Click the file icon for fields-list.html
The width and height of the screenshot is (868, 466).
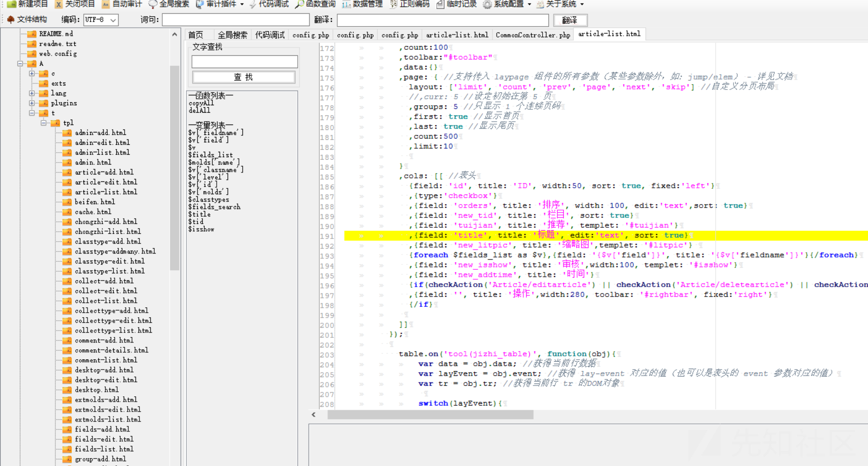tap(67, 449)
